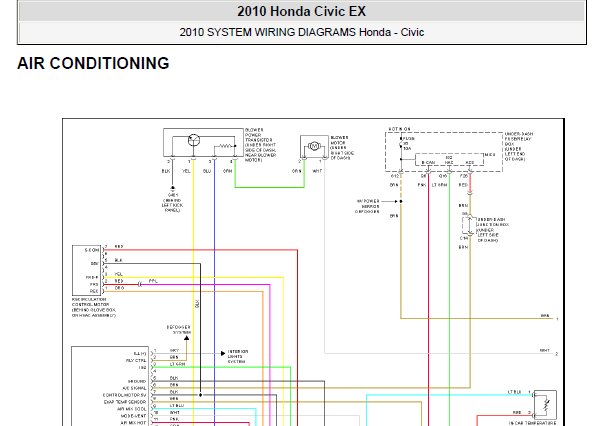
Task: Click the 'AIR CONDITIONING' heading
Action: 93,63
